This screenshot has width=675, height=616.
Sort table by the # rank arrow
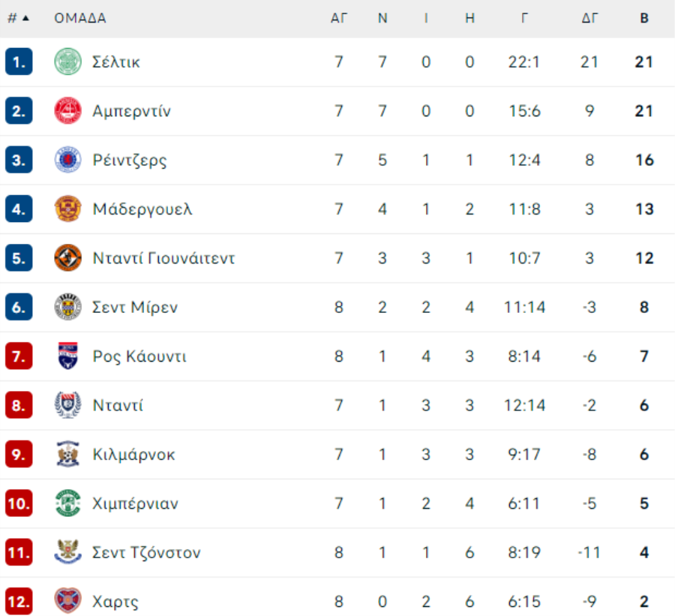pyautogui.click(x=25, y=18)
